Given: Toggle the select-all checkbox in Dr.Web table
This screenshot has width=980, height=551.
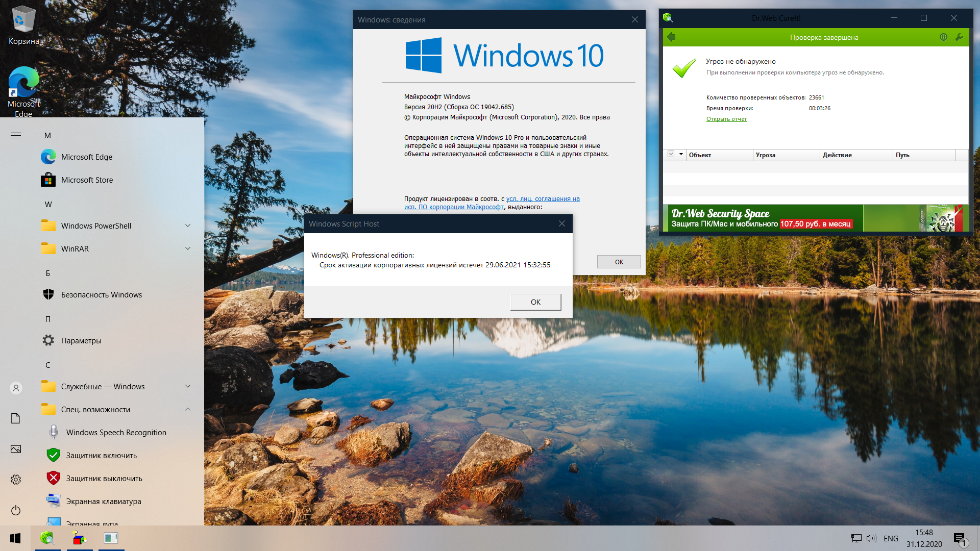Looking at the screenshot, I should (671, 154).
